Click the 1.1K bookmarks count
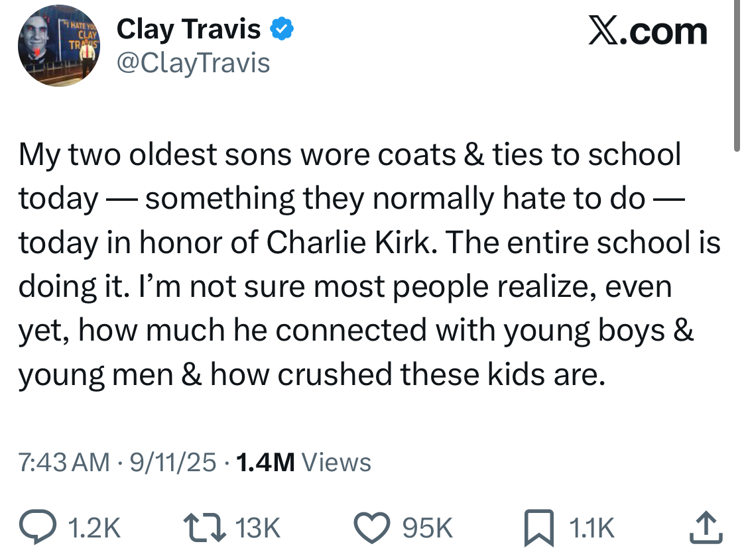This screenshot has width=746, height=560. click(591, 528)
